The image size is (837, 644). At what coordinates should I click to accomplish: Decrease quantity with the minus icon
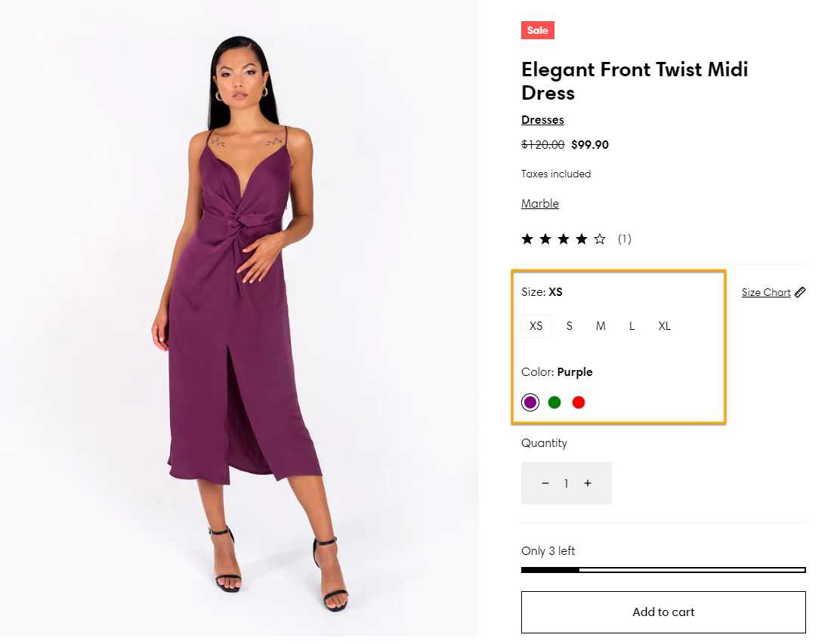(x=545, y=483)
